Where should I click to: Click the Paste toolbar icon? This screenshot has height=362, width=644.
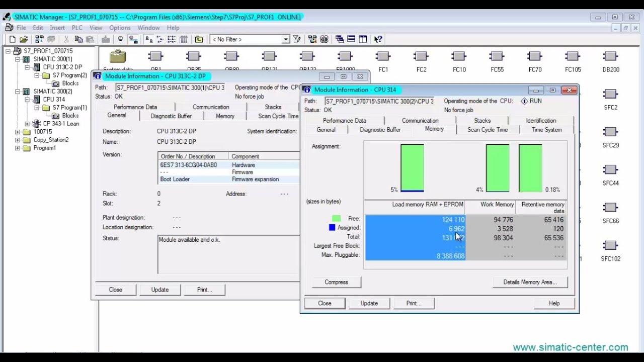[90, 39]
